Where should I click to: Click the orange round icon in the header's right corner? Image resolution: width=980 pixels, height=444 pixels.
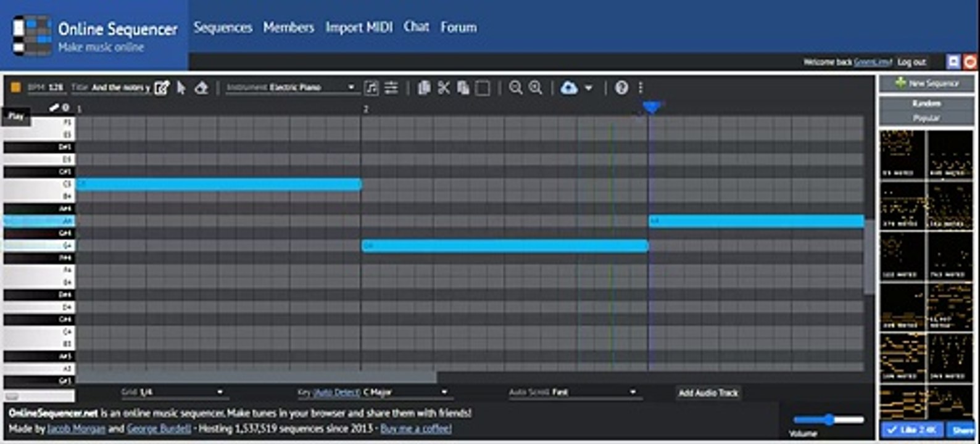tap(970, 62)
